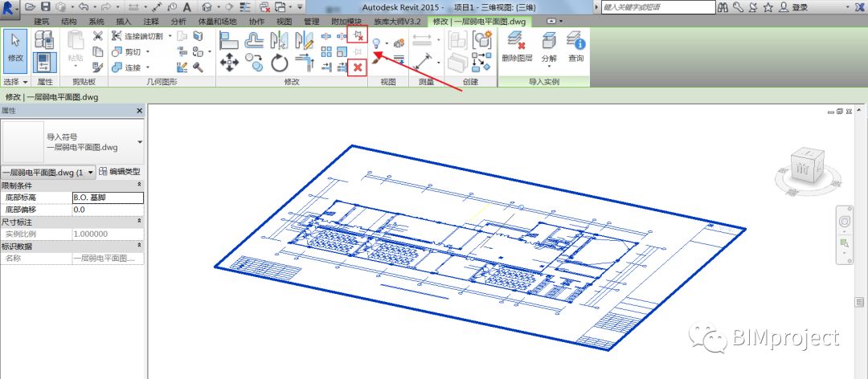This screenshot has width=868, height=379.
Task: Open Customize Quick Access Toolbar dropdown
Action: coord(300,7)
